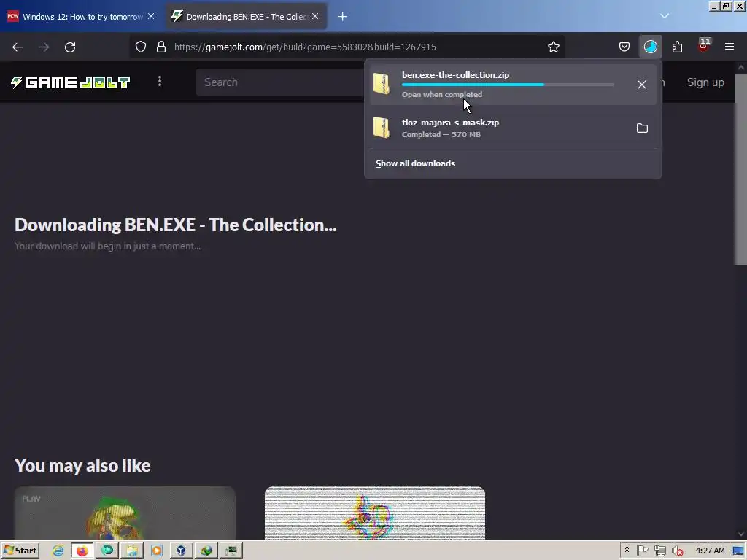The width and height of the screenshot is (747, 560).
Task: Click the scrollbar down arrow
Action: click(x=741, y=534)
